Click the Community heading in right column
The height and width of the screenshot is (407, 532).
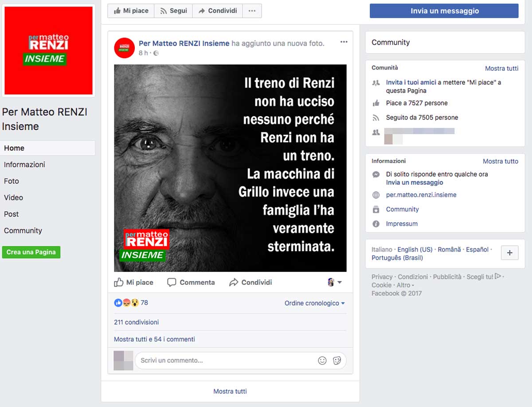pos(391,43)
